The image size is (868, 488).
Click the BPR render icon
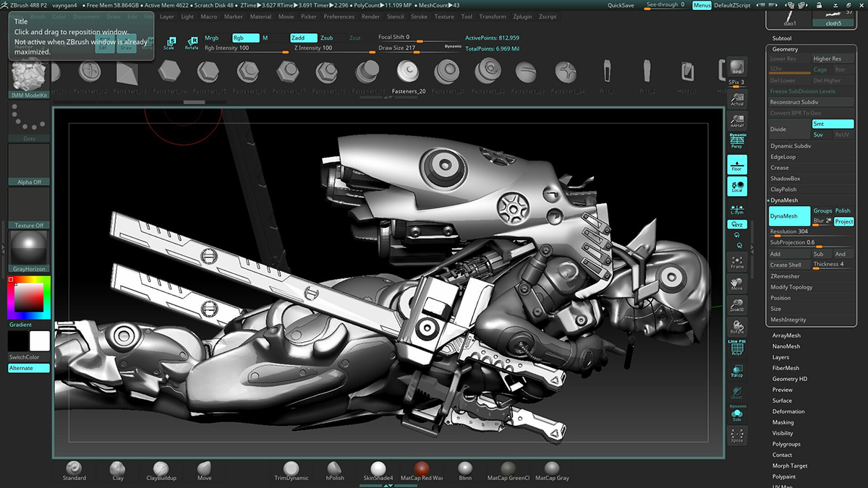click(x=737, y=68)
